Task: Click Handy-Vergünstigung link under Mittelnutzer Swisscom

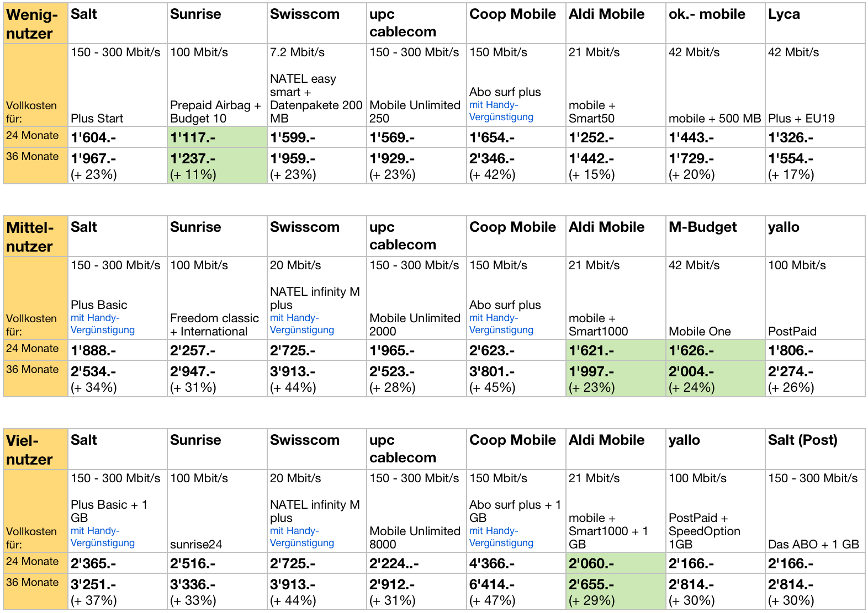Action: pos(301,324)
